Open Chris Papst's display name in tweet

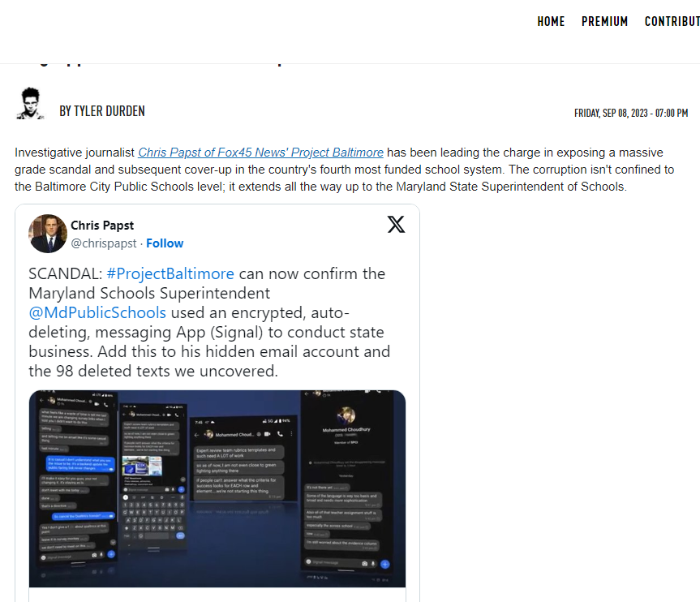(x=102, y=226)
